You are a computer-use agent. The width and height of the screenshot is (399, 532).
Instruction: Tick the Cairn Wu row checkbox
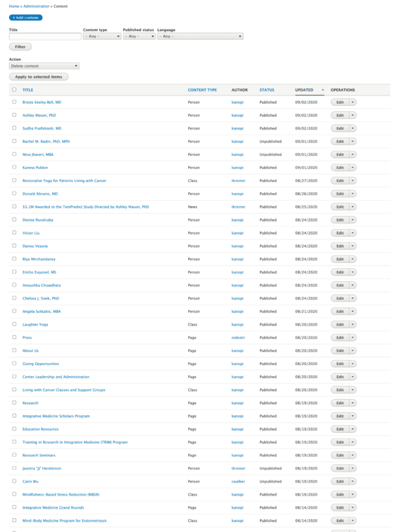point(14,481)
